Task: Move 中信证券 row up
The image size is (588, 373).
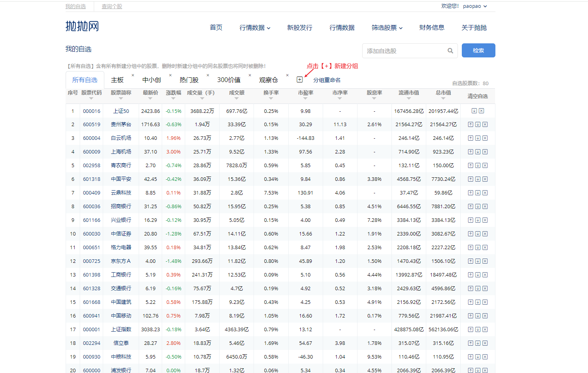Action: click(470, 234)
